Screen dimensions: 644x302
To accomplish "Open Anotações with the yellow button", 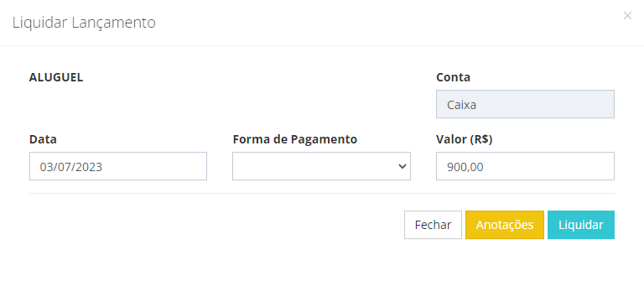I will (505, 225).
